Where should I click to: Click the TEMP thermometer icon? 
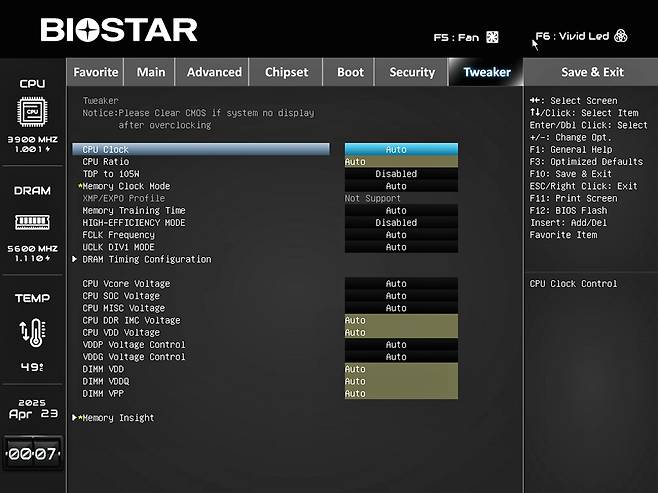(33, 332)
